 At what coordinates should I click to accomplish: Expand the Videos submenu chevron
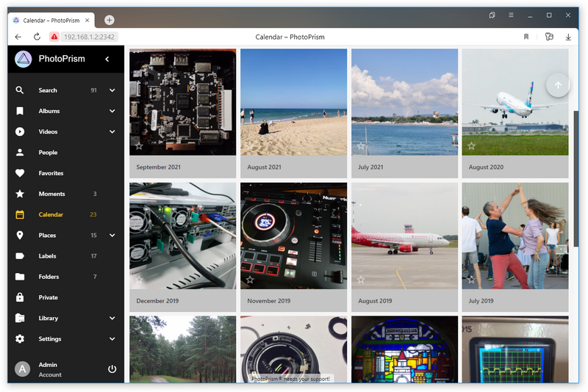[112, 132]
